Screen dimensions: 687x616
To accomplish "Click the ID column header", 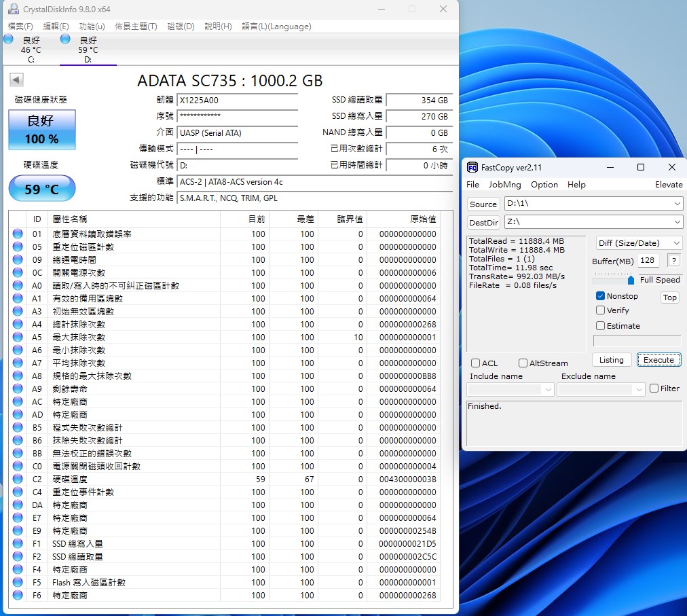I will pyautogui.click(x=37, y=219).
